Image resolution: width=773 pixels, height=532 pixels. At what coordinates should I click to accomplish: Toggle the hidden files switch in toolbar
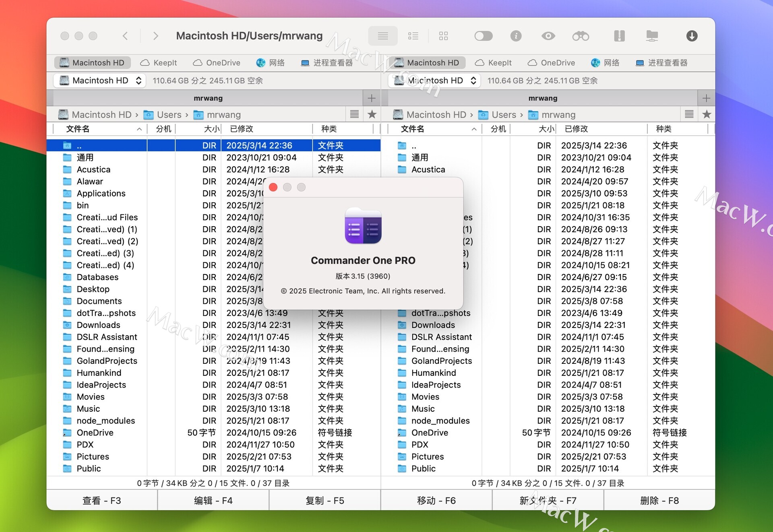point(483,36)
